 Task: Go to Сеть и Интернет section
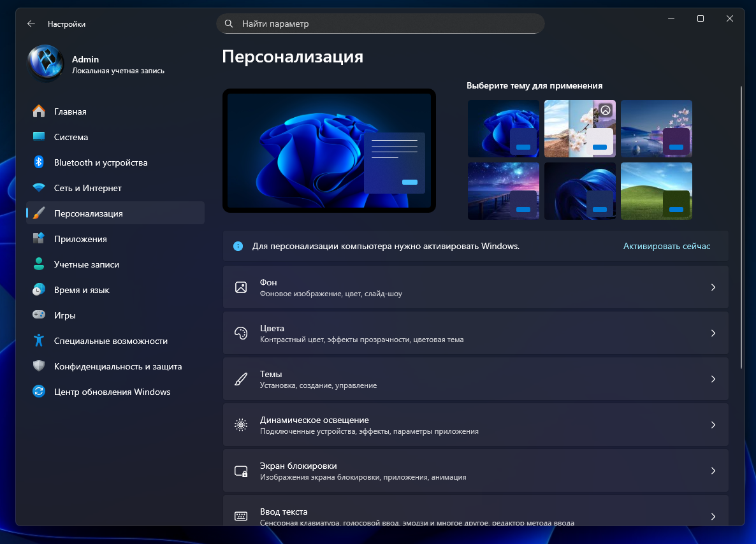[115, 188]
